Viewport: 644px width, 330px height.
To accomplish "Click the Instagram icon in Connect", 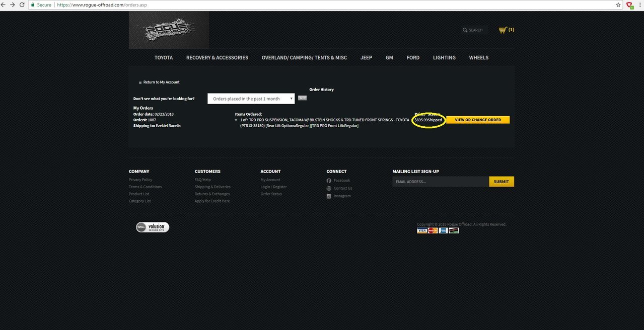I will [x=329, y=196].
